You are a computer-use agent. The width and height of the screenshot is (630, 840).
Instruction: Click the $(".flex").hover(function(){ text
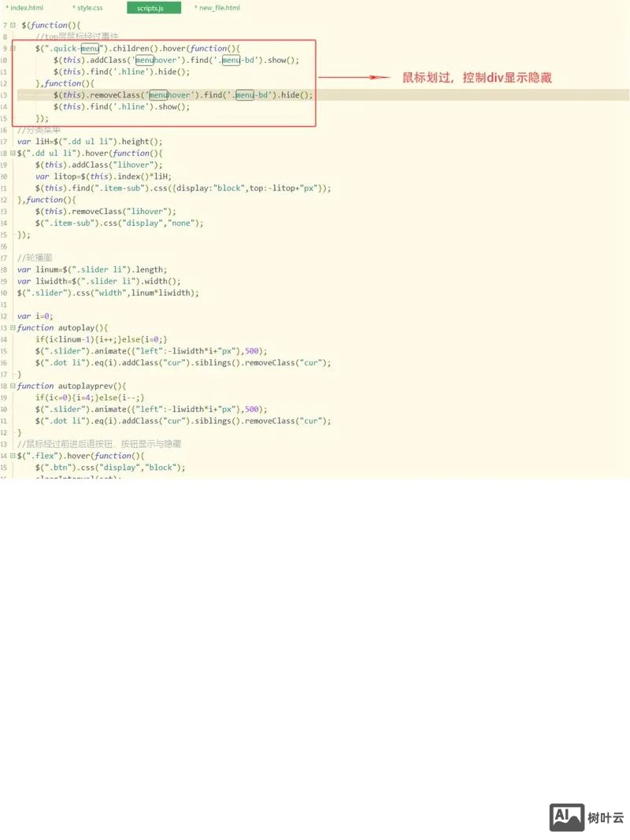pos(81,456)
